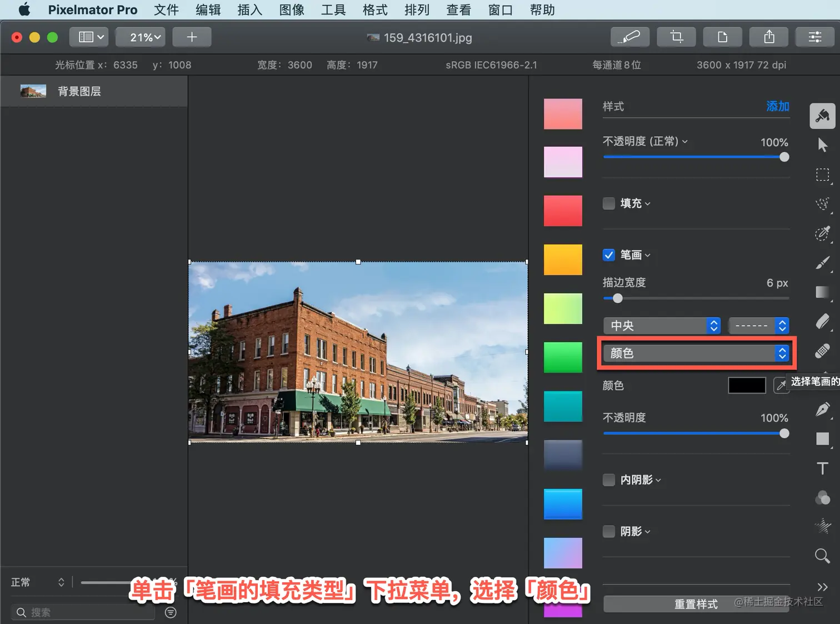The image size is (840, 624).
Task: Open the dashed line style dropdown
Action: tap(758, 326)
